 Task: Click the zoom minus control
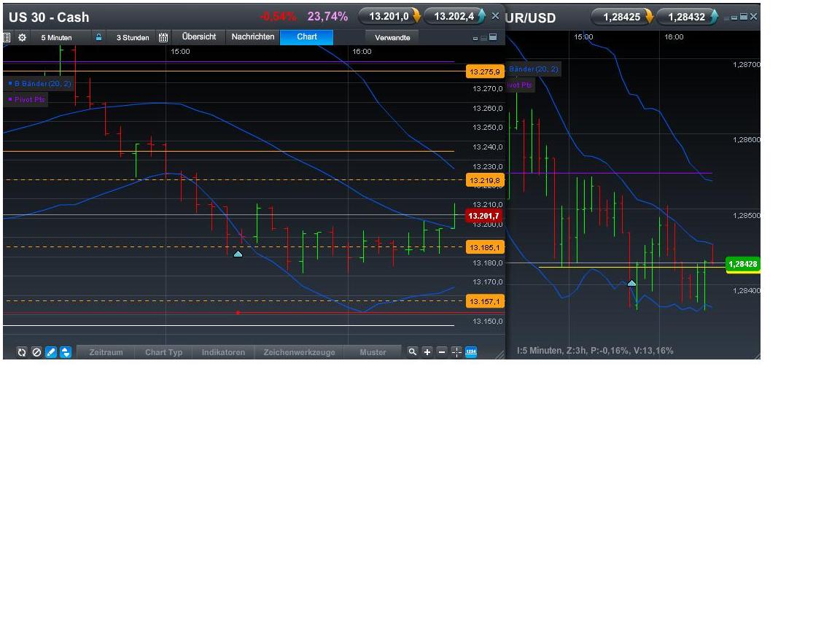442,352
